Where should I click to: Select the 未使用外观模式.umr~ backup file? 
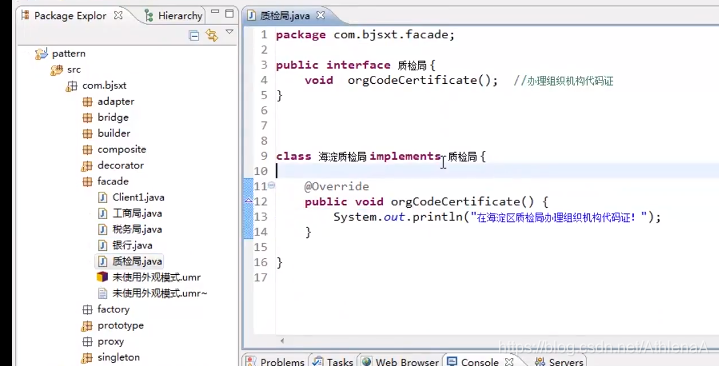point(160,293)
